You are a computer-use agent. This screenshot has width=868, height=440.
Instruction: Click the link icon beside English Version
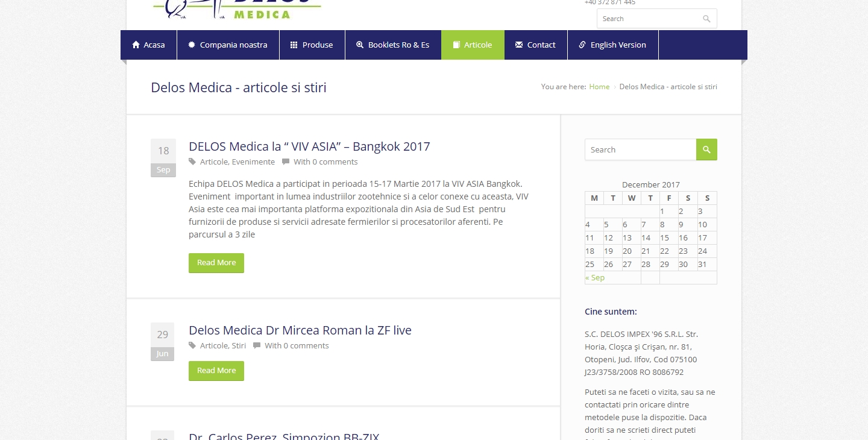[582, 45]
